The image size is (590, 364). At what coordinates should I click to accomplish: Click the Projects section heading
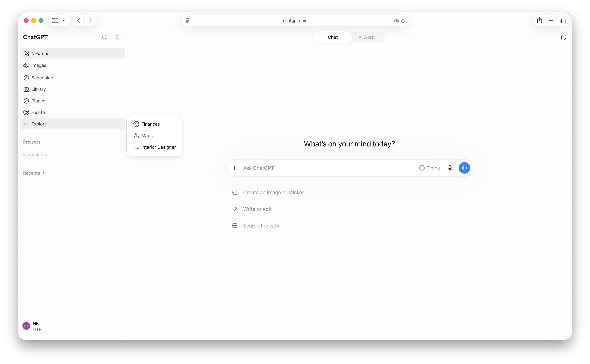click(32, 142)
